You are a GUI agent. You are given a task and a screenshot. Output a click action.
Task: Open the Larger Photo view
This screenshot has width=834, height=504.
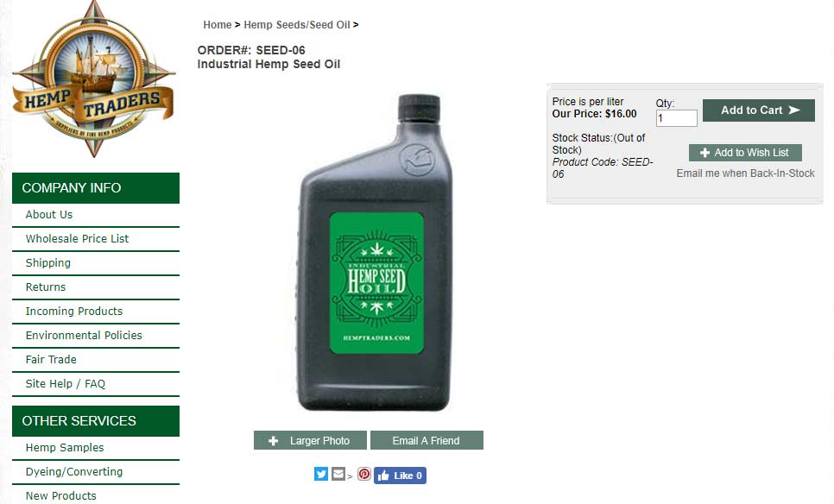point(310,440)
